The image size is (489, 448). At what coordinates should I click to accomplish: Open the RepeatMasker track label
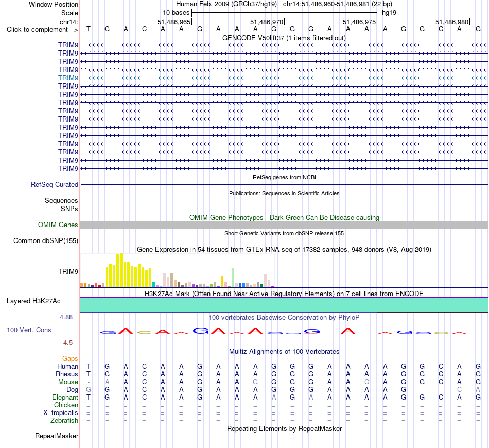[57, 436]
